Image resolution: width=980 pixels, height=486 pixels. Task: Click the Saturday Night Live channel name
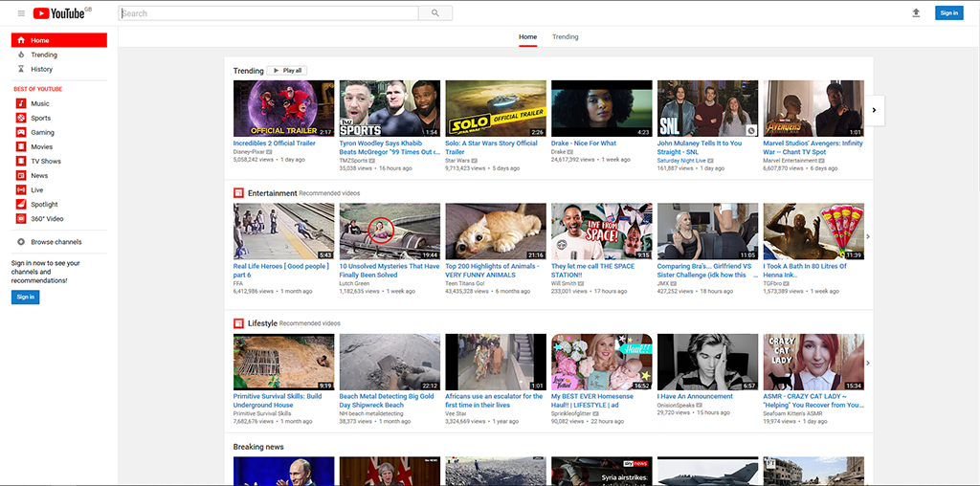(x=680, y=161)
